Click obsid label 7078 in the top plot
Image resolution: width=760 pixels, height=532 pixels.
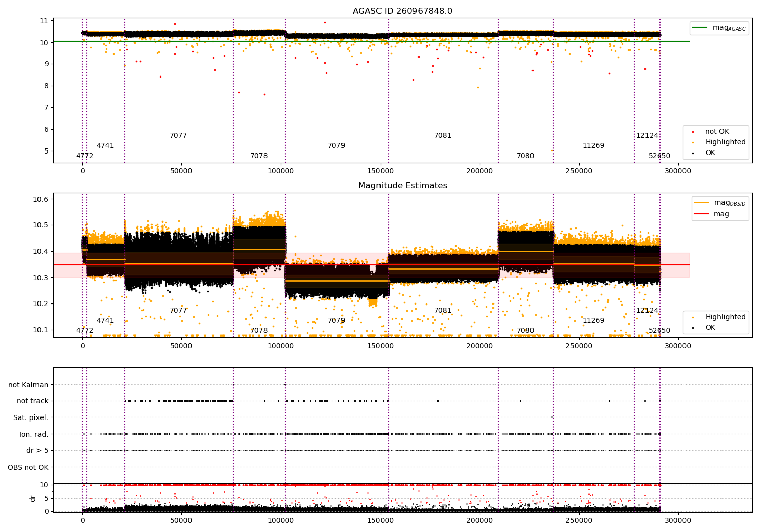[259, 156]
